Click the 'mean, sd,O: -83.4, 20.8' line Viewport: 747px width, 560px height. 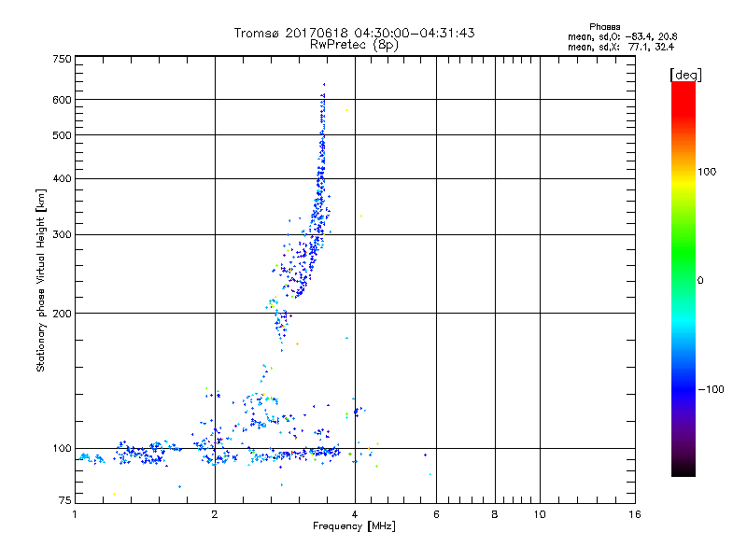point(623,36)
